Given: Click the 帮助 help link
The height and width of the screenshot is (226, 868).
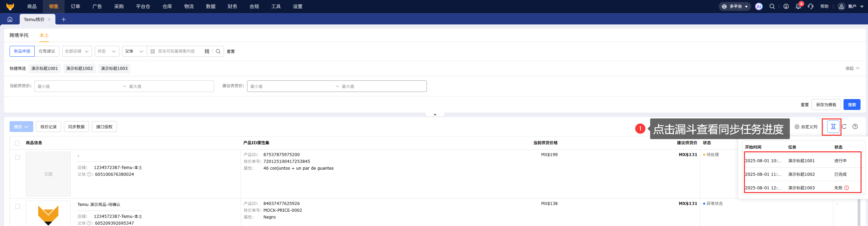Looking at the screenshot, I should click(x=824, y=6).
